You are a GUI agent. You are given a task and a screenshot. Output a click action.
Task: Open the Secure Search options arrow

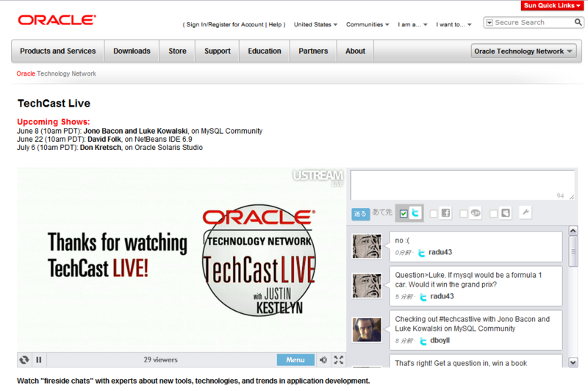489,23
